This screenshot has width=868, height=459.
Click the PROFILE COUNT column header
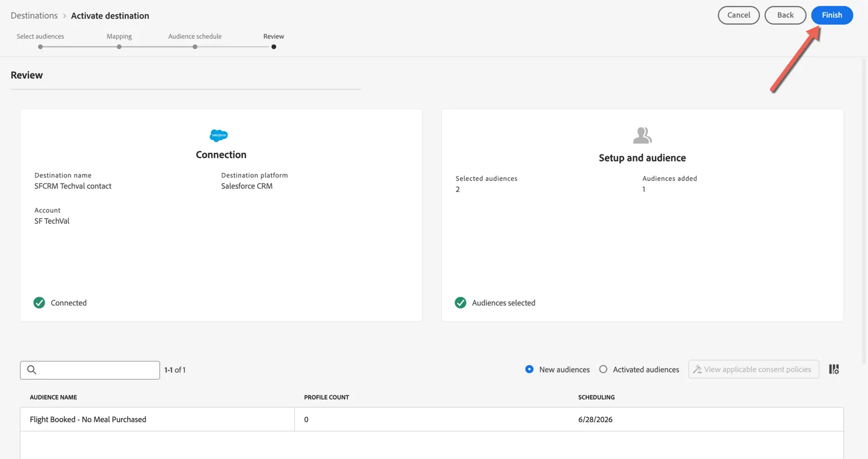click(x=326, y=397)
